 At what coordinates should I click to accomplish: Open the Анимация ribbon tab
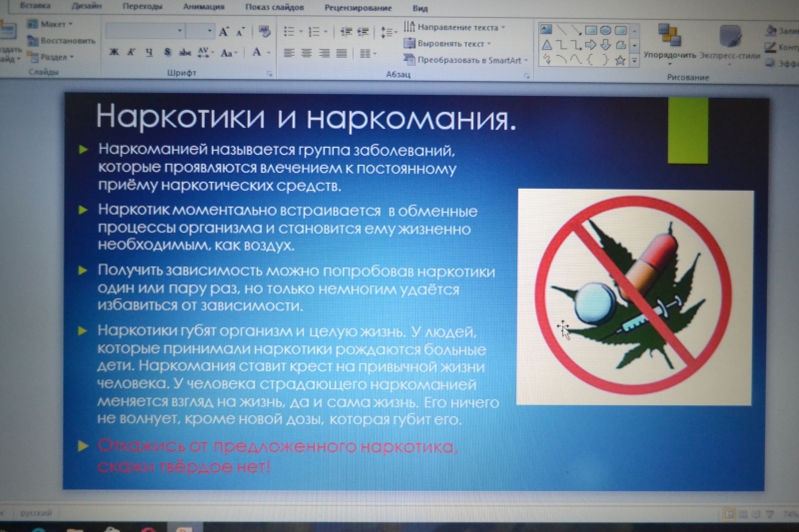point(204,6)
